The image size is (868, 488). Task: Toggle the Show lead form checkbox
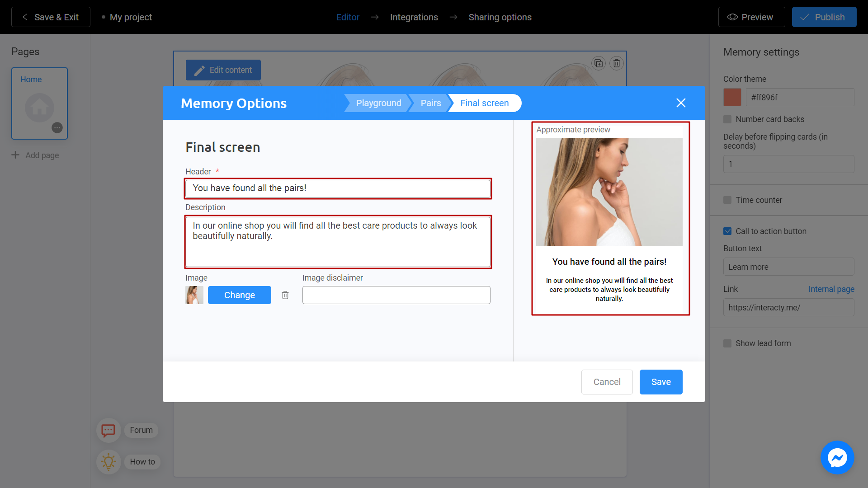[x=727, y=343]
